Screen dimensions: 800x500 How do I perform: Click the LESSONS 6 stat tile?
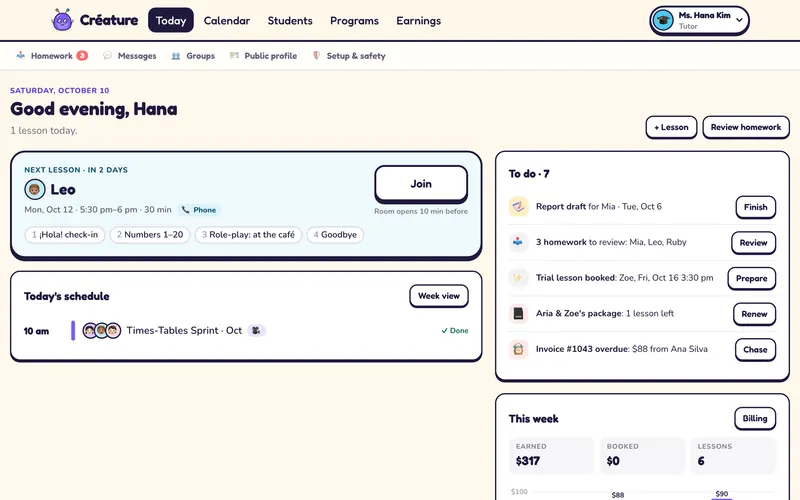[x=733, y=455]
